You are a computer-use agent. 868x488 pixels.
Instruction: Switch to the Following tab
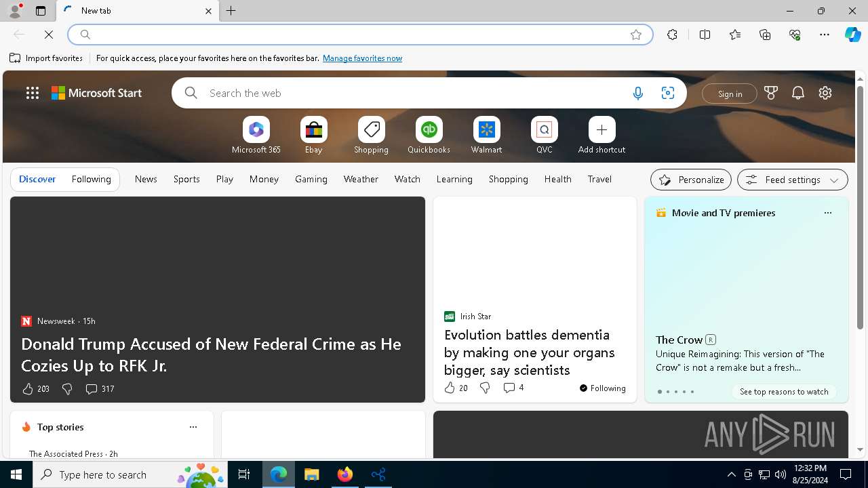pyautogui.click(x=91, y=180)
